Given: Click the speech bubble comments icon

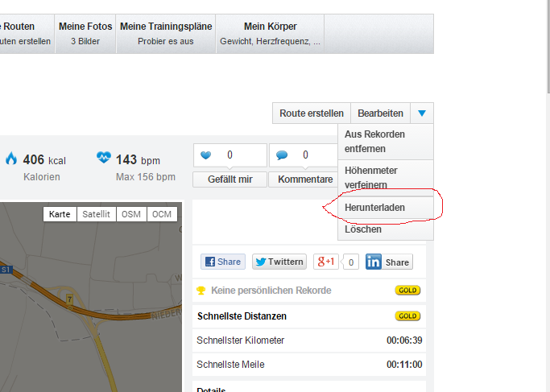Looking at the screenshot, I should click(x=282, y=155).
